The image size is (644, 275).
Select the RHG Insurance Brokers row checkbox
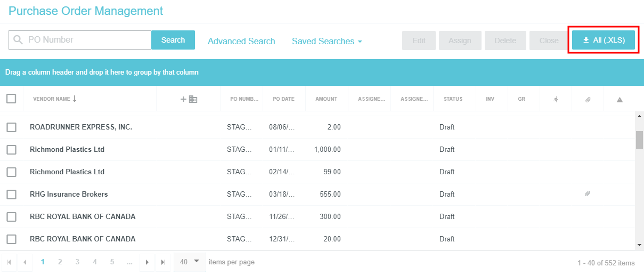[11, 195]
